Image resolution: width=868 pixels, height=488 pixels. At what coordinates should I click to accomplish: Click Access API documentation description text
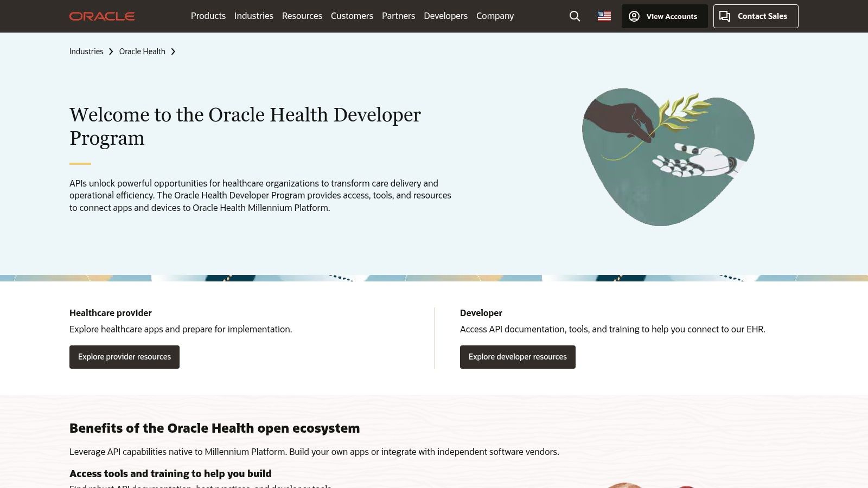pos(612,329)
